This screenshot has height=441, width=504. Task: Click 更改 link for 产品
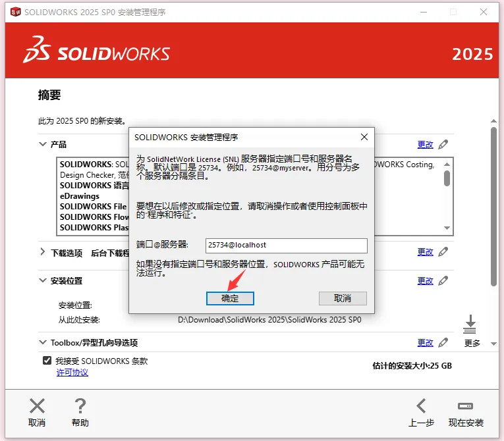[x=425, y=145]
